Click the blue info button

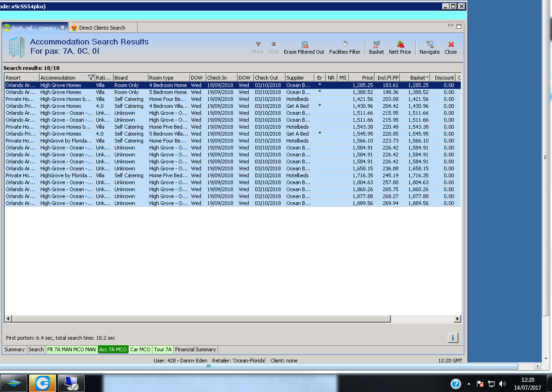(453, 338)
